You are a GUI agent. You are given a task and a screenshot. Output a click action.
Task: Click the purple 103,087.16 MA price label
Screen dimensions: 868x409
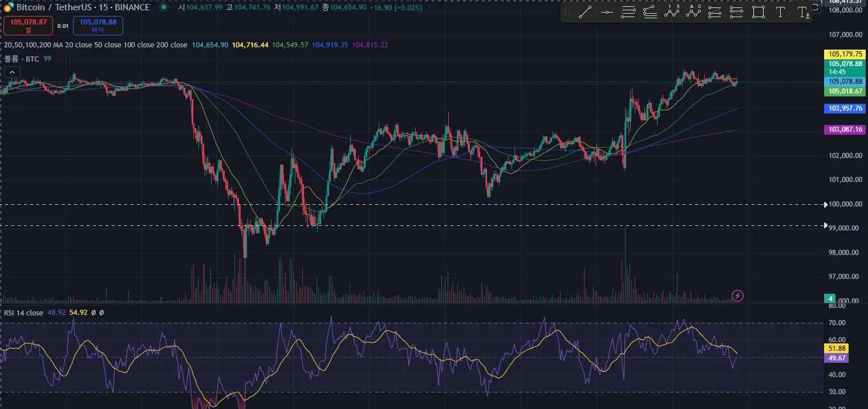[845, 129]
